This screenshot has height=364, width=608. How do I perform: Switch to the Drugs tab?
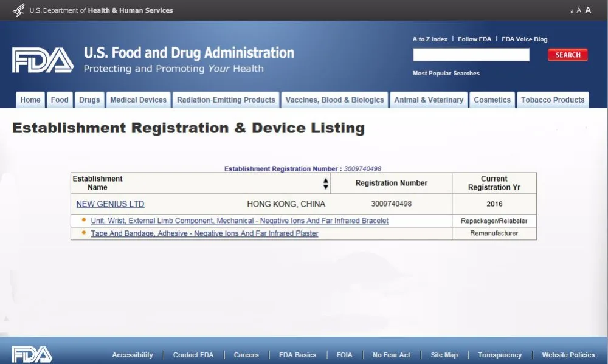[x=89, y=100]
